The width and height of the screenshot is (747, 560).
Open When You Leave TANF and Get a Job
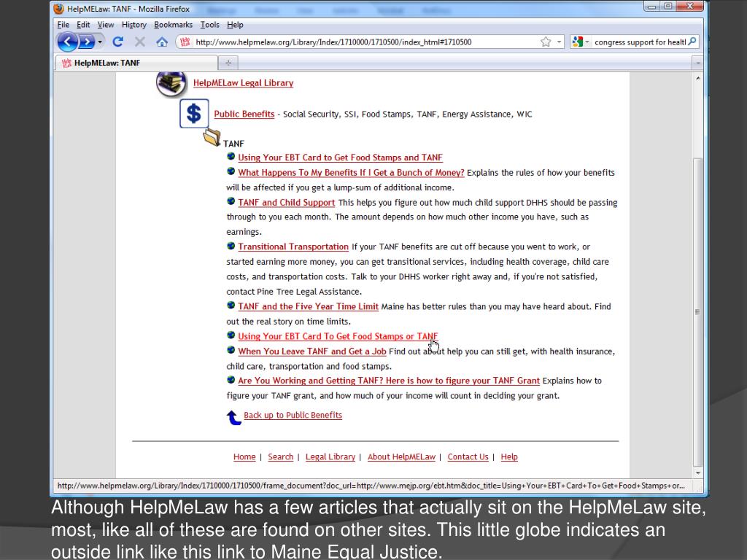tap(312, 351)
